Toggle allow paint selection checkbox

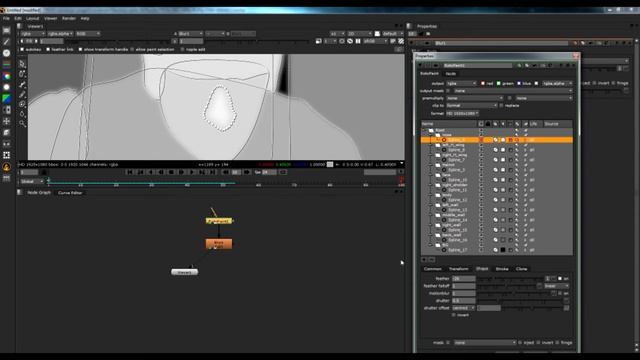click(132, 49)
